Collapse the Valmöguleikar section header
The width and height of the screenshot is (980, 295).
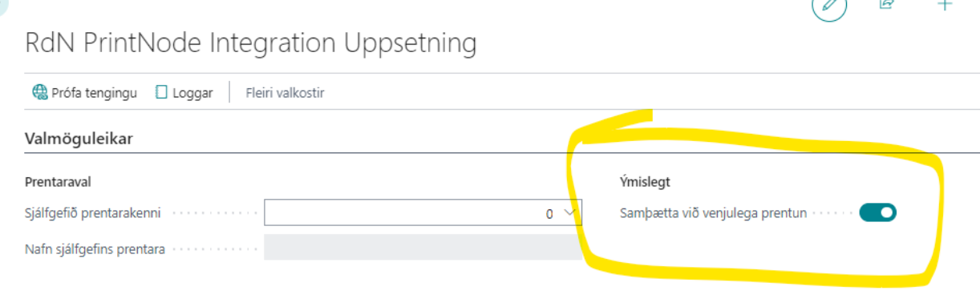click(79, 139)
